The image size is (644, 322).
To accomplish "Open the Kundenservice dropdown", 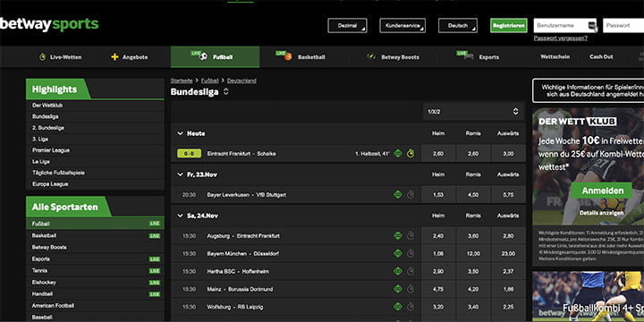I will coord(402,25).
